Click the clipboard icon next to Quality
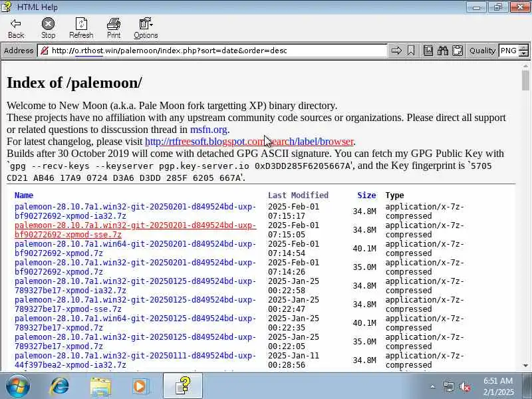The width and height of the screenshot is (532, 399). point(458,51)
